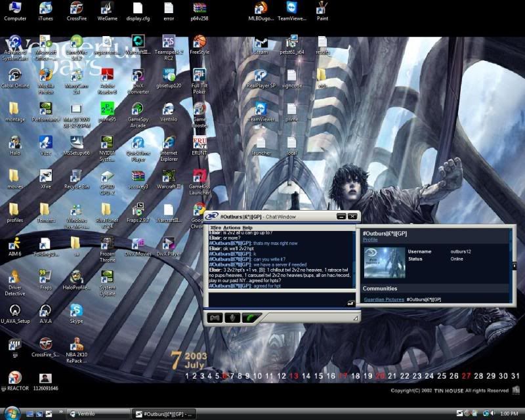Open the Guardian Pictures community link
The height and width of the screenshot is (420, 525).
point(384,299)
